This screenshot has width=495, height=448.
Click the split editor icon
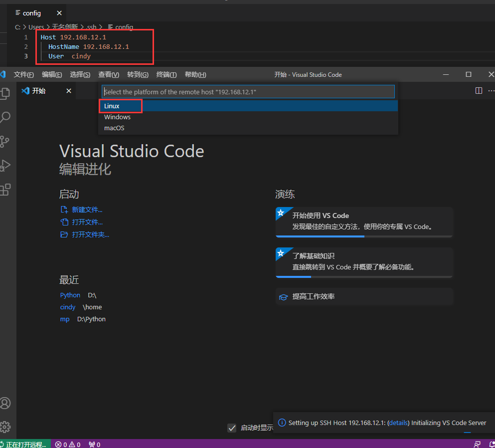click(479, 91)
